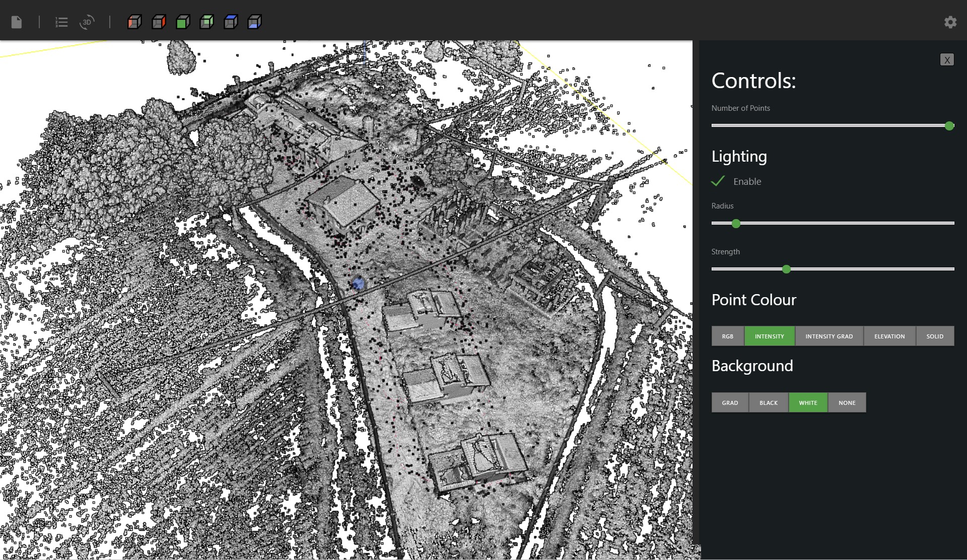Click the 'Controls:' heading
This screenshot has height=560, width=967.
click(753, 81)
